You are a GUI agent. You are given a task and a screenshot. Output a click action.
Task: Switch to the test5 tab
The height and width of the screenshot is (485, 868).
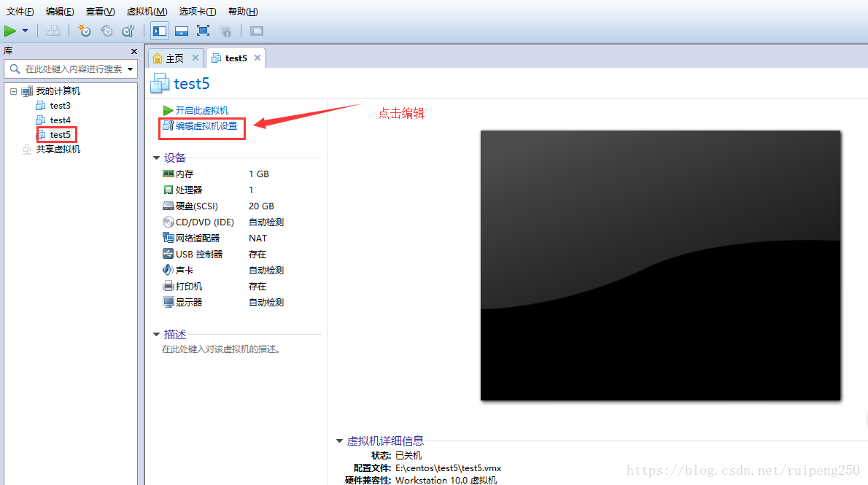pos(236,58)
